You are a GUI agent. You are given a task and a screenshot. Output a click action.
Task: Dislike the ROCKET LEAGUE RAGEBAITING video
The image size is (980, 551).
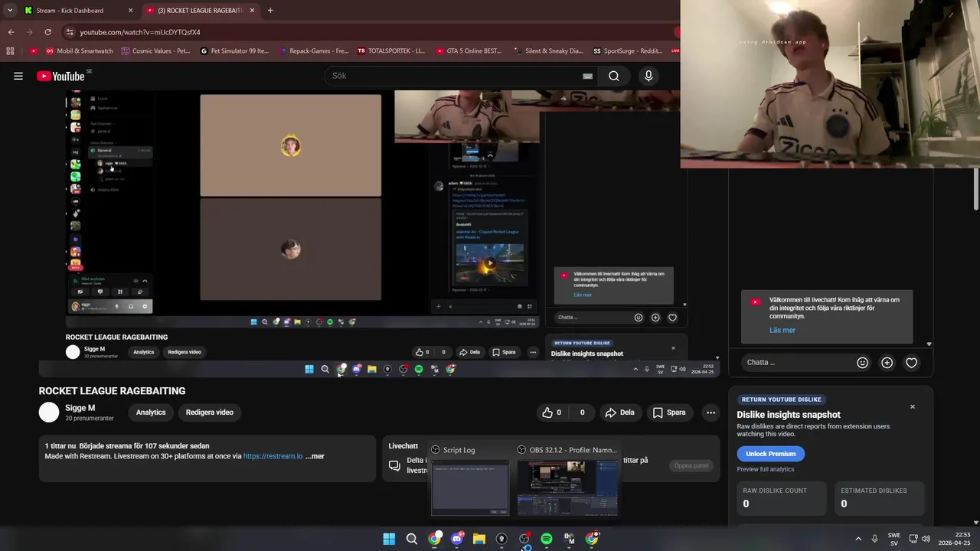pos(581,412)
